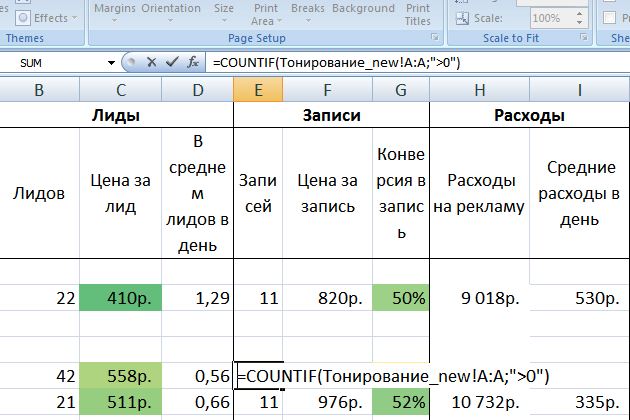Cancel the formula with the X icon
630x420 pixels.
click(x=151, y=62)
